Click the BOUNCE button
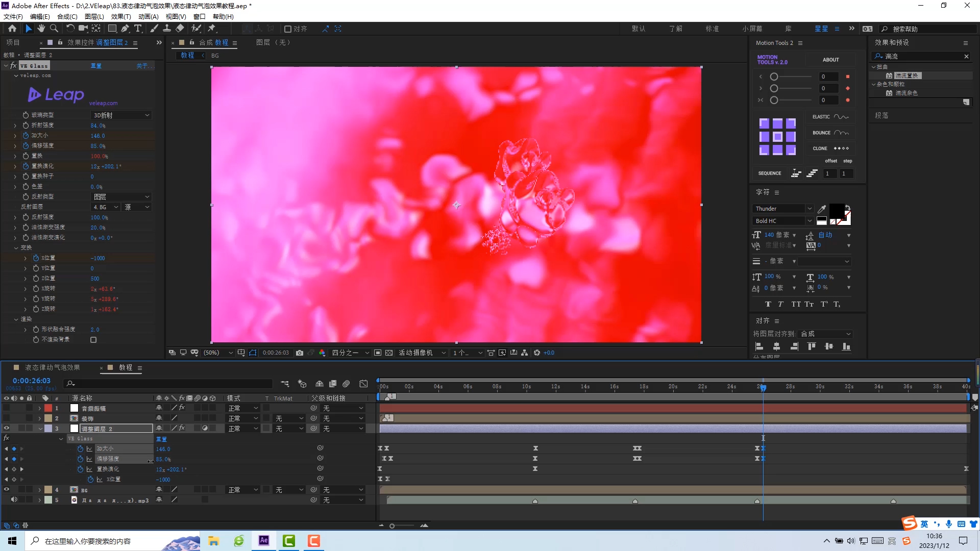The image size is (980, 551). pyautogui.click(x=830, y=133)
